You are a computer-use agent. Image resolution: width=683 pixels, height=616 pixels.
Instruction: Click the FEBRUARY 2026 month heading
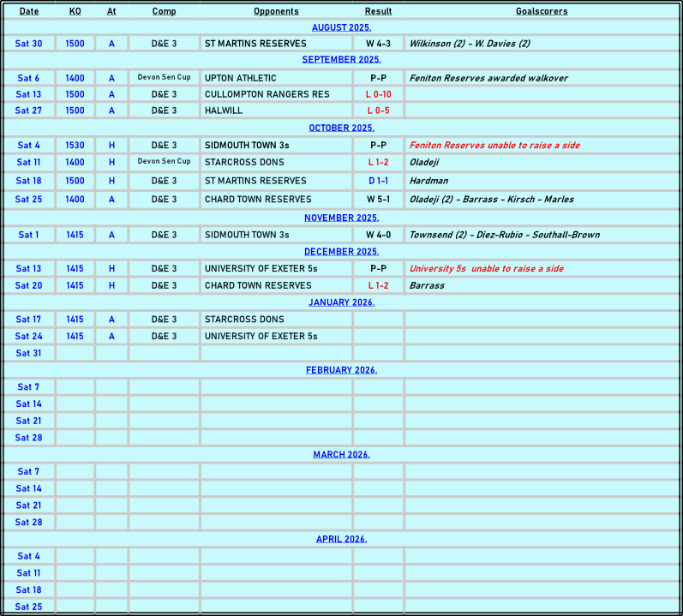[x=341, y=370]
